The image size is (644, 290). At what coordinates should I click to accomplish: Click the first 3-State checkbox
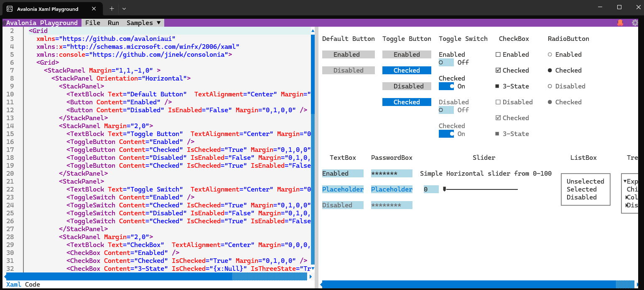pos(512,86)
